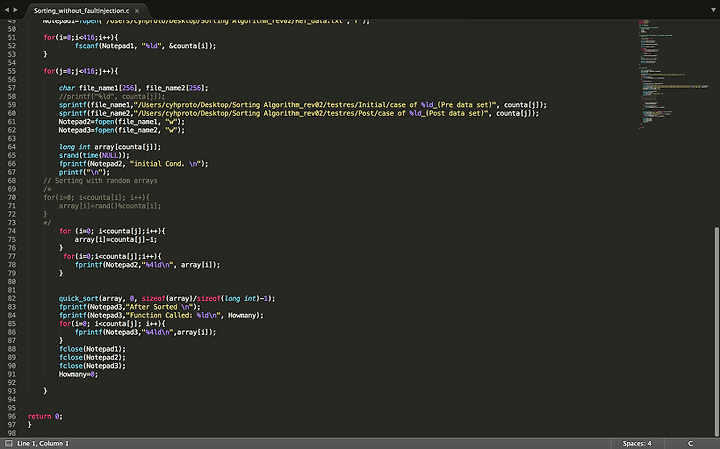The height and width of the screenshot is (449, 720).
Task: Click 'for(j=0;j<416;j++){' on line 55
Action: coord(81,71)
